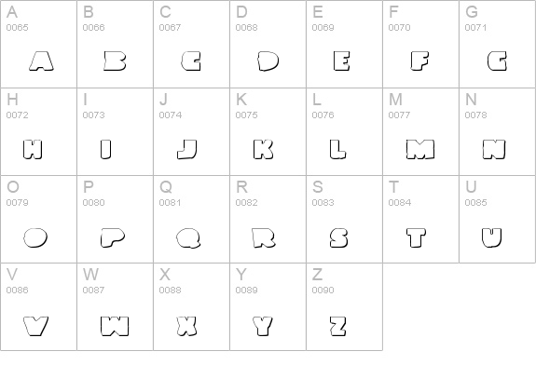Image resolution: width=536 pixels, height=392 pixels.
Task: Click the glyph for letter B
Action: (115, 61)
